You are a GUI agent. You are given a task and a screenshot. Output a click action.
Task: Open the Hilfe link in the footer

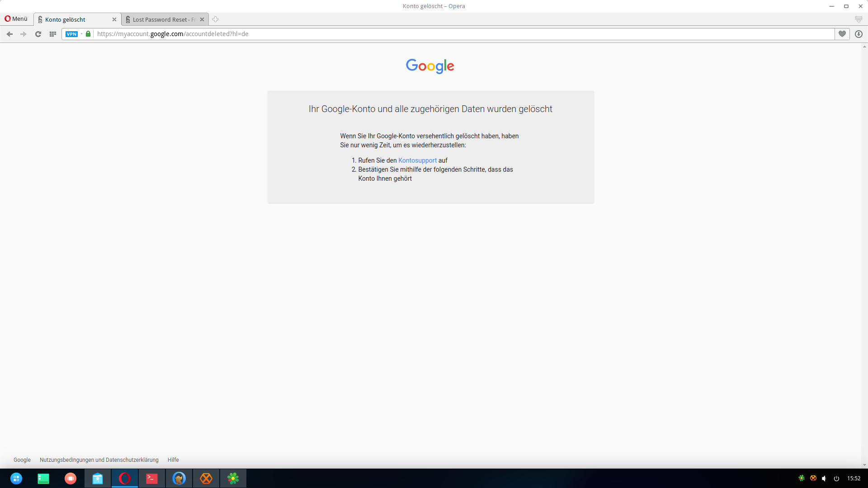[x=173, y=460]
